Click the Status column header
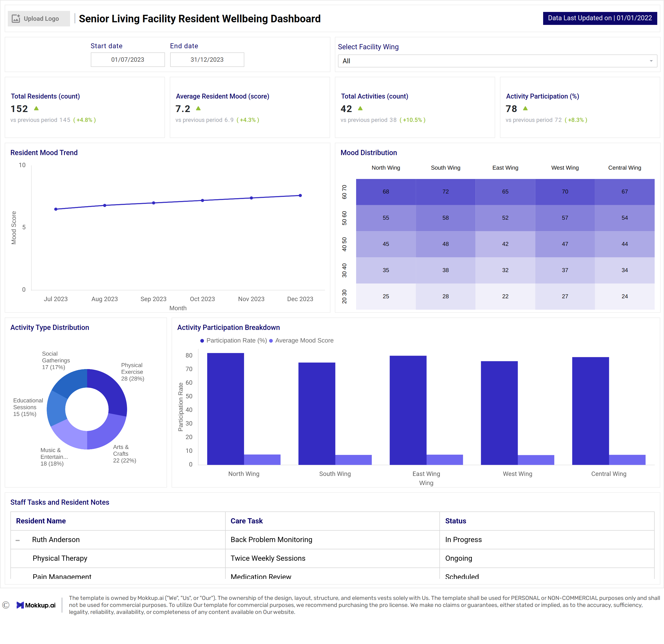664x644 pixels. (x=455, y=521)
